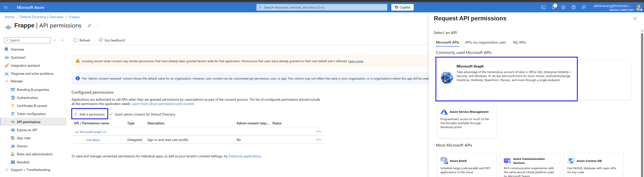
Task: Select Azure Service Management API card
Action: [467, 121]
